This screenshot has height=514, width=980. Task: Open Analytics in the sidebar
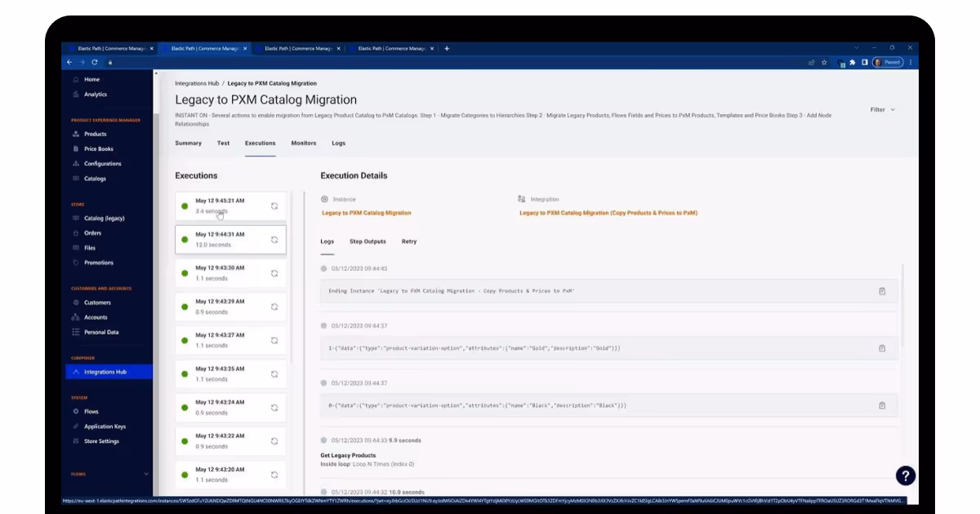pos(95,94)
